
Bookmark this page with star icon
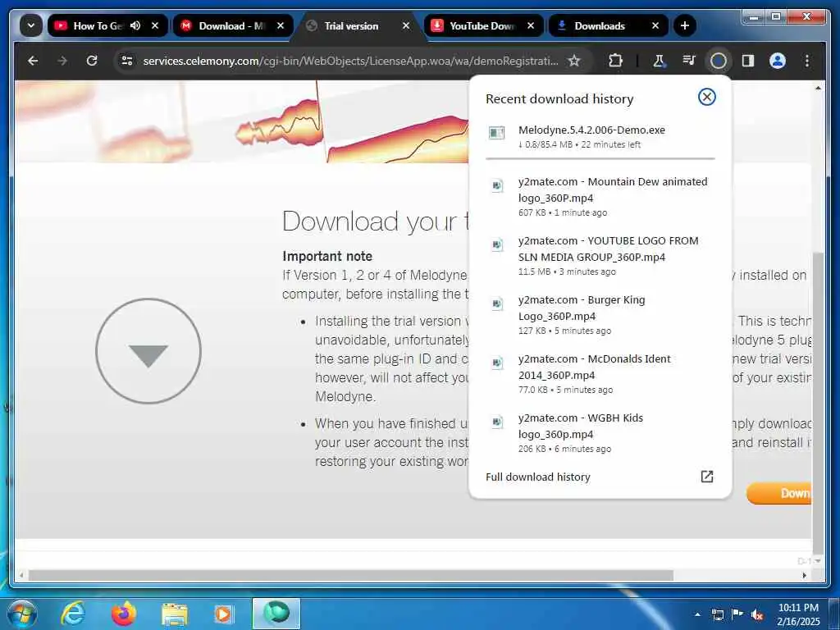tap(574, 61)
